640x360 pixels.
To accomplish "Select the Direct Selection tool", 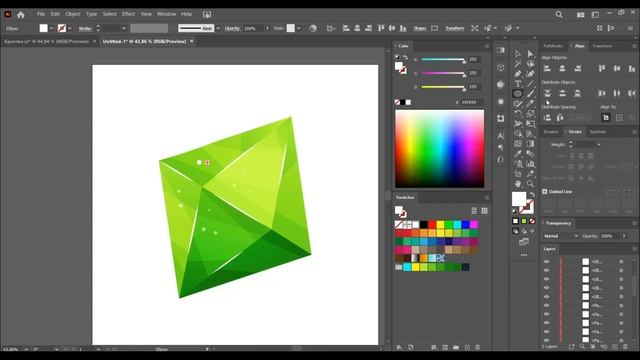I will pos(530,54).
